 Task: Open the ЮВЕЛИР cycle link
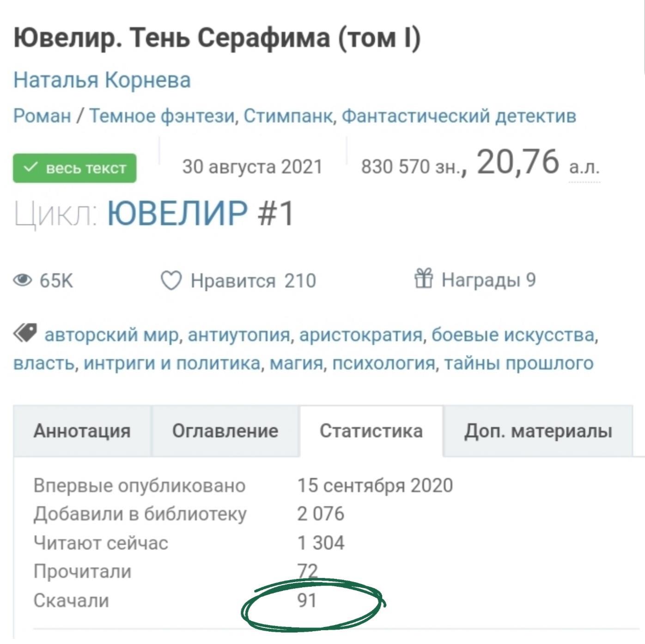177,213
